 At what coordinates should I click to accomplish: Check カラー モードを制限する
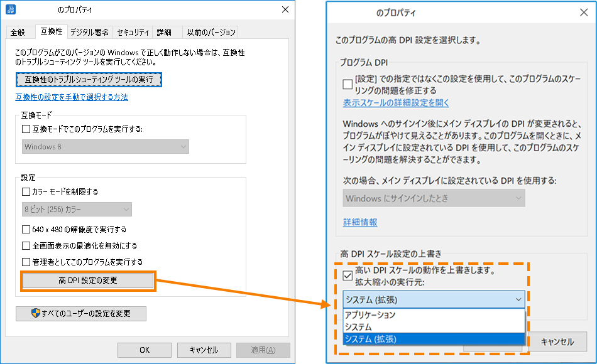(x=26, y=191)
